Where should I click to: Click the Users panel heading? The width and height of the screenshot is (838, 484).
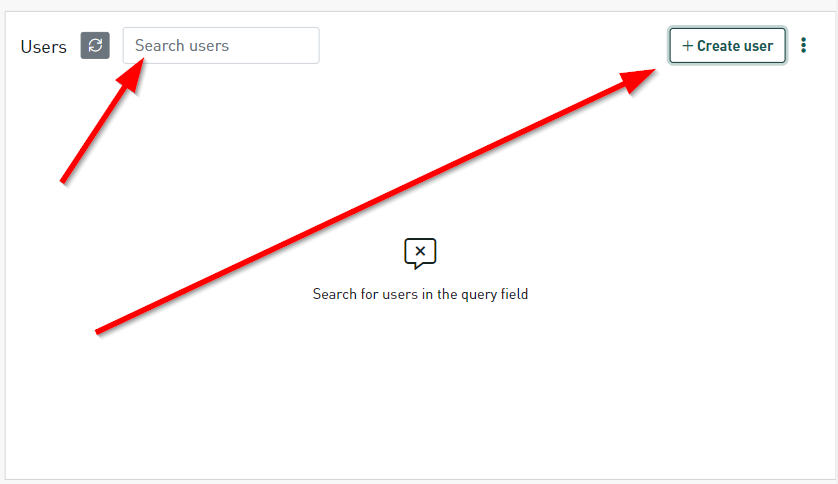[43, 47]
